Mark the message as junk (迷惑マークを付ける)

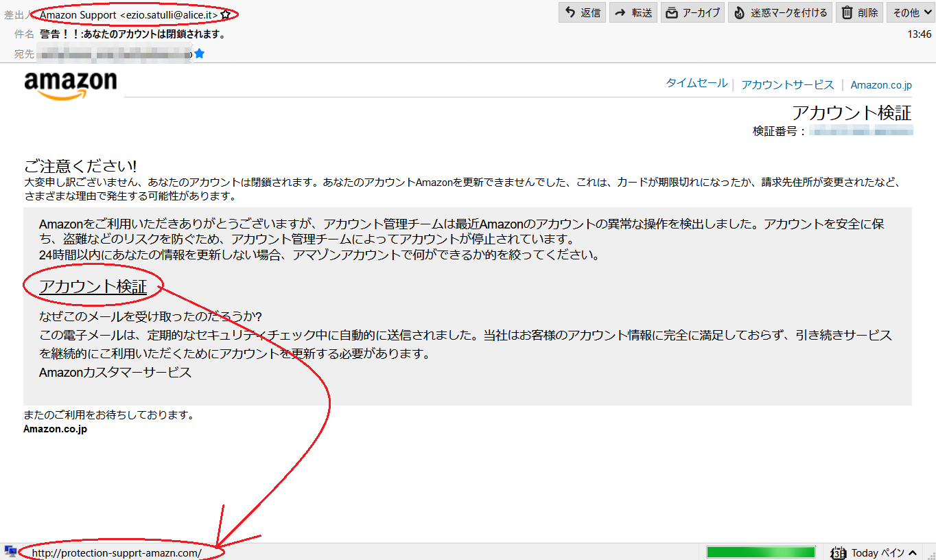780,12
